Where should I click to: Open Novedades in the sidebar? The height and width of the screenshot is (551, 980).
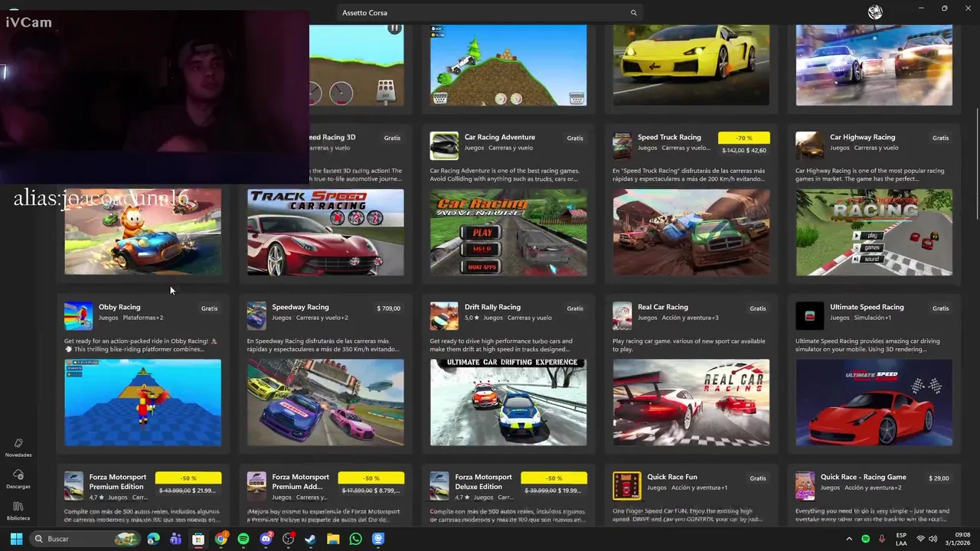[x=18, y=448]
